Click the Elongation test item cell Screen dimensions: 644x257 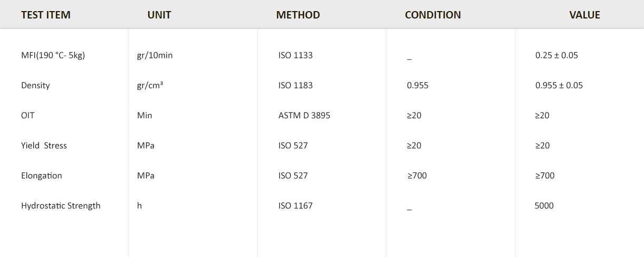42,175
